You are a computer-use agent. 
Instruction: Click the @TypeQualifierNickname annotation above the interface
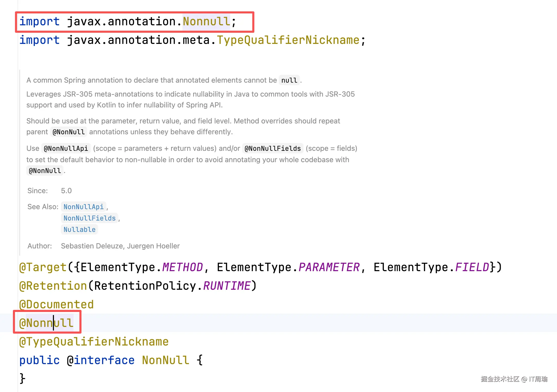click(x=94, y=342)
